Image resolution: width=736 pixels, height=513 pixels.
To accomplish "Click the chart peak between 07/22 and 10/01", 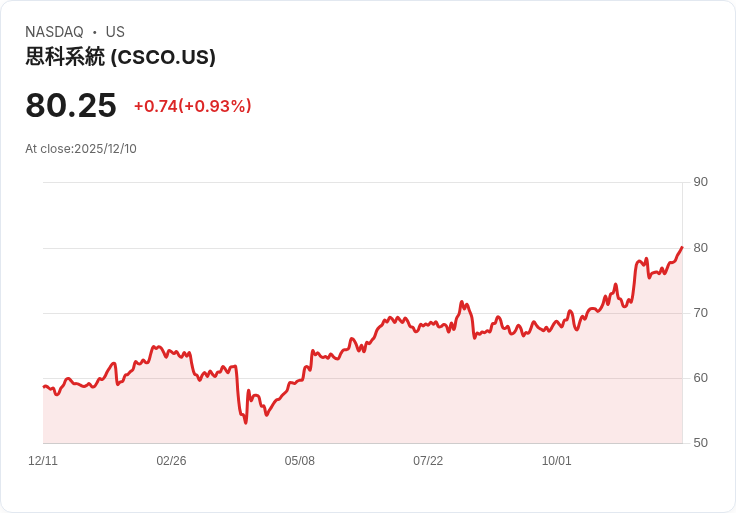I will click(461, 302).
